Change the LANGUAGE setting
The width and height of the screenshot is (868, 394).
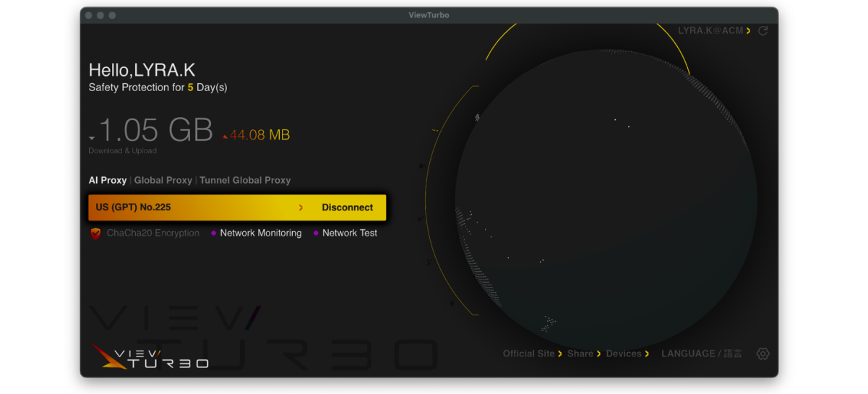[x=702, y=354]
